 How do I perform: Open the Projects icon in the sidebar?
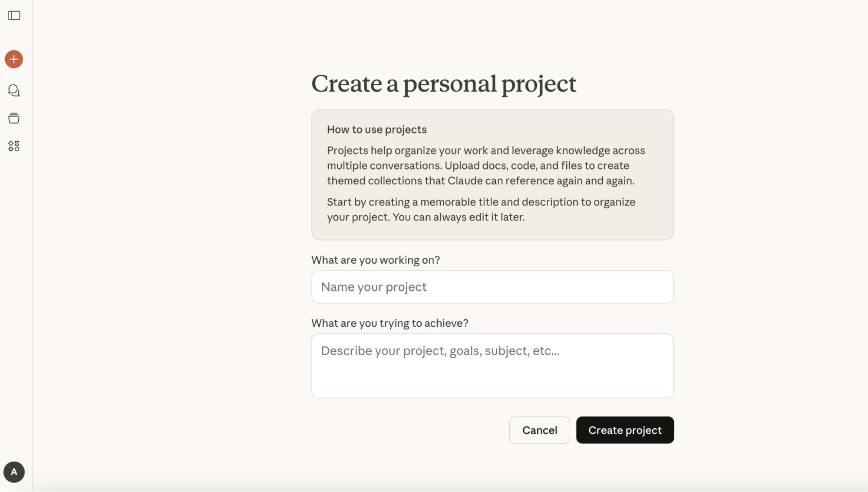[14, 118]
